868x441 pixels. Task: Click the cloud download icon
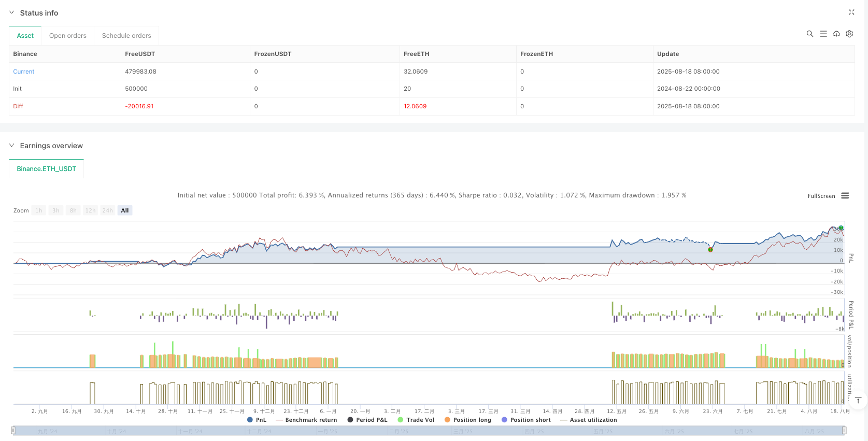(x=836, y=34)
